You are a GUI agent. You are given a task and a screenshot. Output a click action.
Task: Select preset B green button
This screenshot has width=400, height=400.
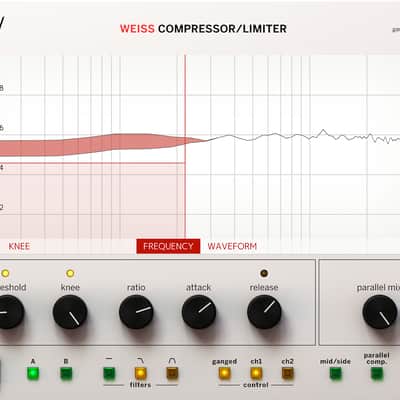click(x=66, y=374)
